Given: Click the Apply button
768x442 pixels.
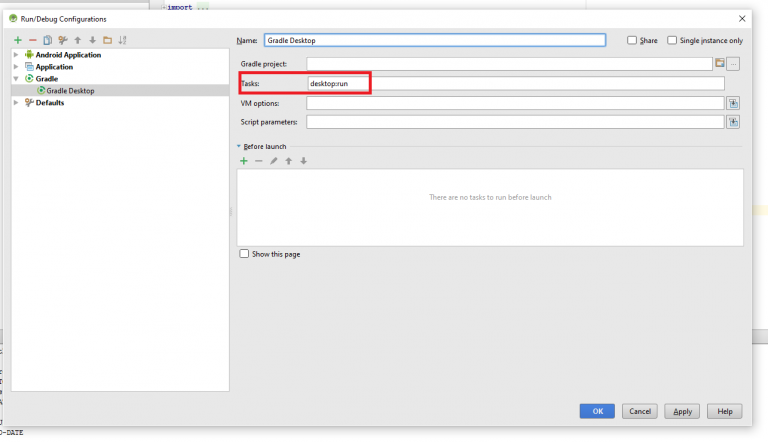Looking at the screenshot, I should [x=682, y=411].
